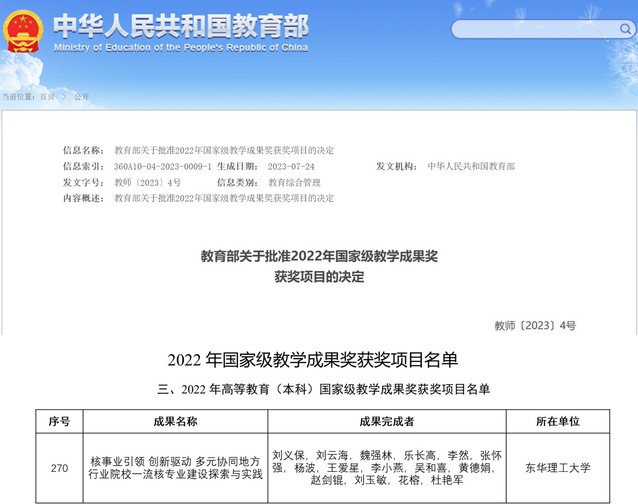Viewport: 638px width, 504px height.
Task: Open the 首页 breadcrumb link
Action: pyautogui.click(x=47, y=97)
